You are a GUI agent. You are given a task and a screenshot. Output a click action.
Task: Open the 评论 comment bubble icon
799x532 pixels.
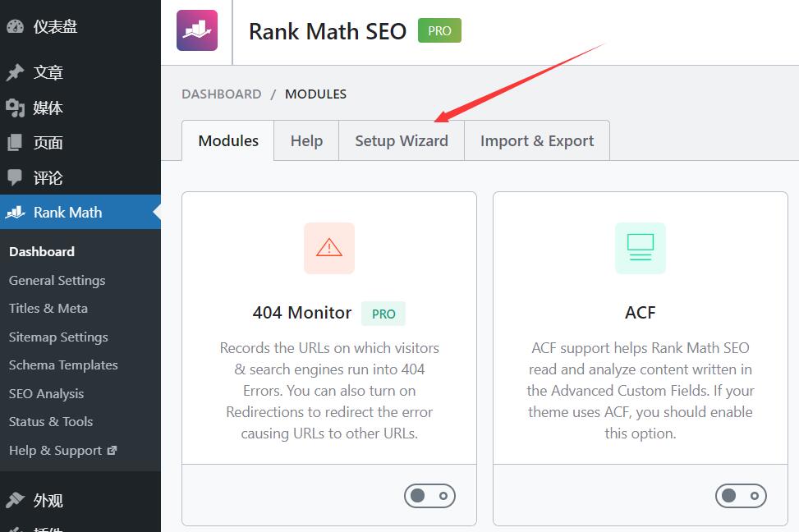16,177
